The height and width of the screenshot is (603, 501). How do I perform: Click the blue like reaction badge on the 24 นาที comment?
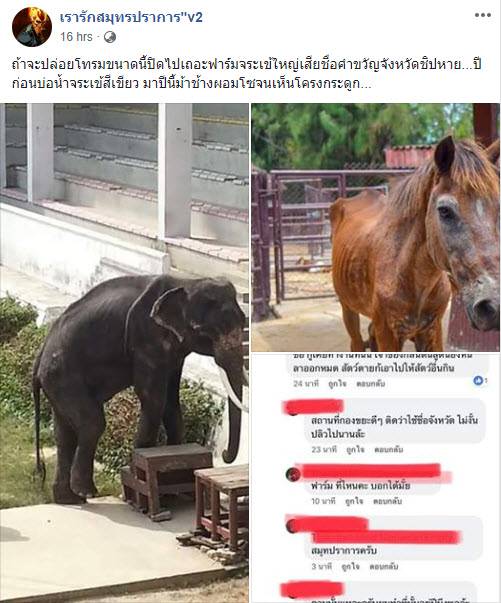[478, 380]
